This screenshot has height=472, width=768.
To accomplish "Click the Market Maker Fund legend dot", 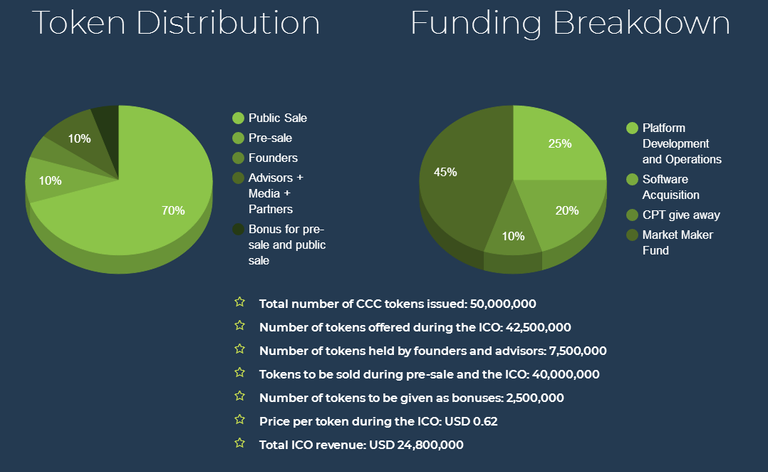I will point(632,235).
